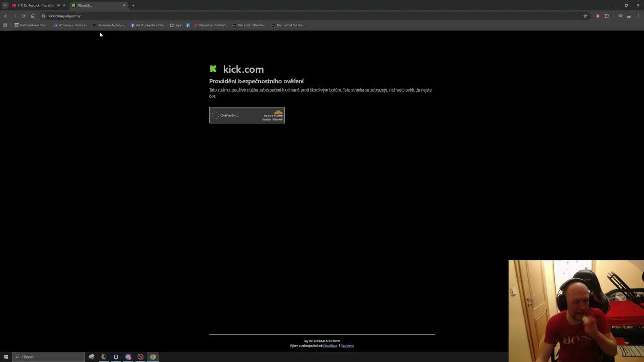Click the Hledat taskbar search box
Image resolution: width=644 pixels, height=362 pixels.
pos(48,357)
